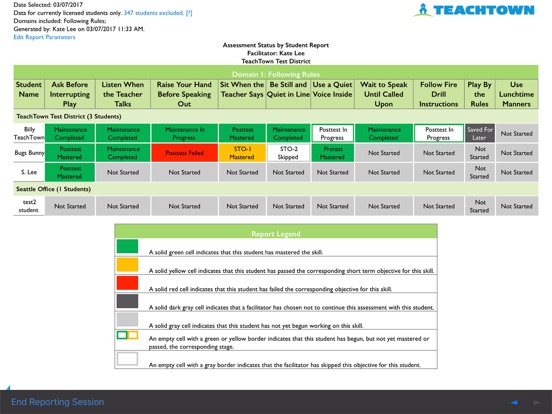
Task: Click Ask Before Interrupting Play header
Action: (70, 94)
